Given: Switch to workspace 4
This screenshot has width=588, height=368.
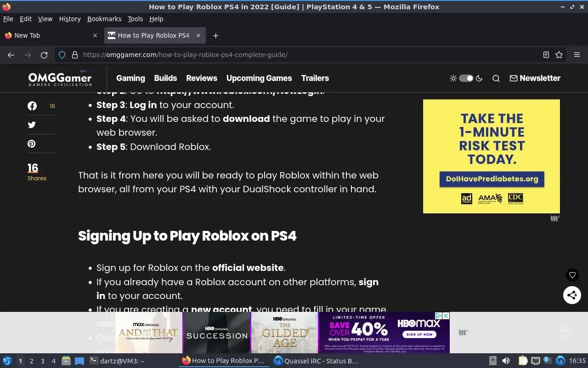Looking at the screenshot, I should click(x=54, y=361).
